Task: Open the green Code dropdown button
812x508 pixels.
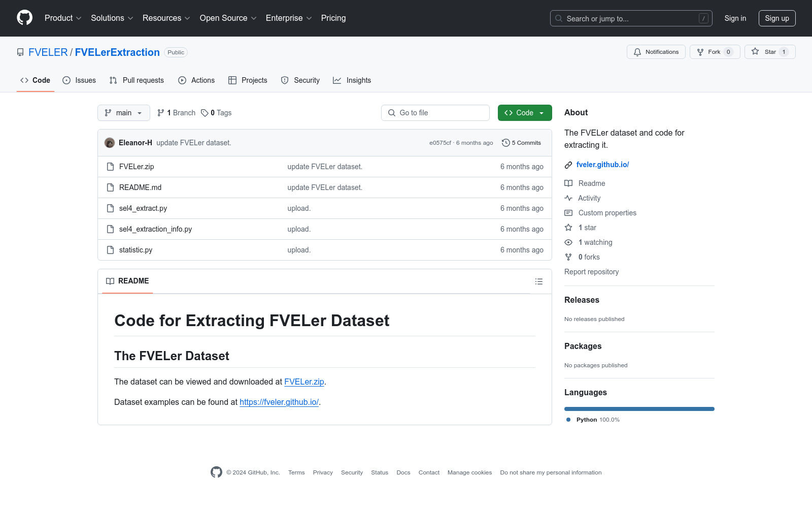Action: point(525,113)
